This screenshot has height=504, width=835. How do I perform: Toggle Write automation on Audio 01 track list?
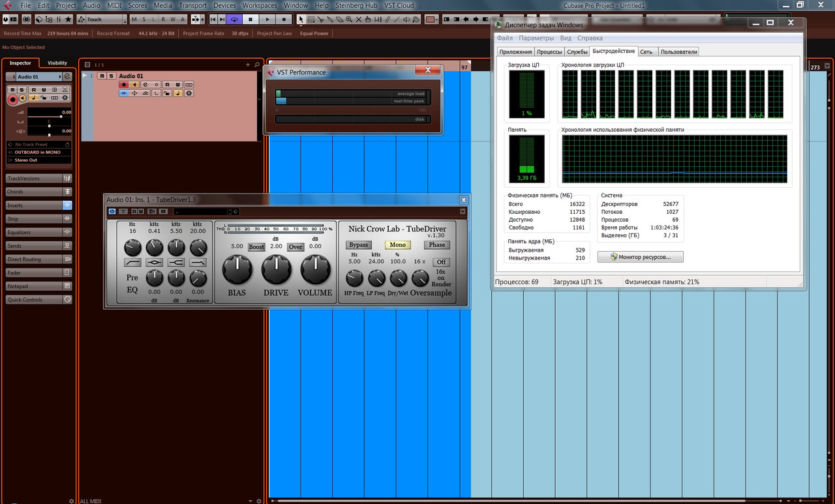178,84
